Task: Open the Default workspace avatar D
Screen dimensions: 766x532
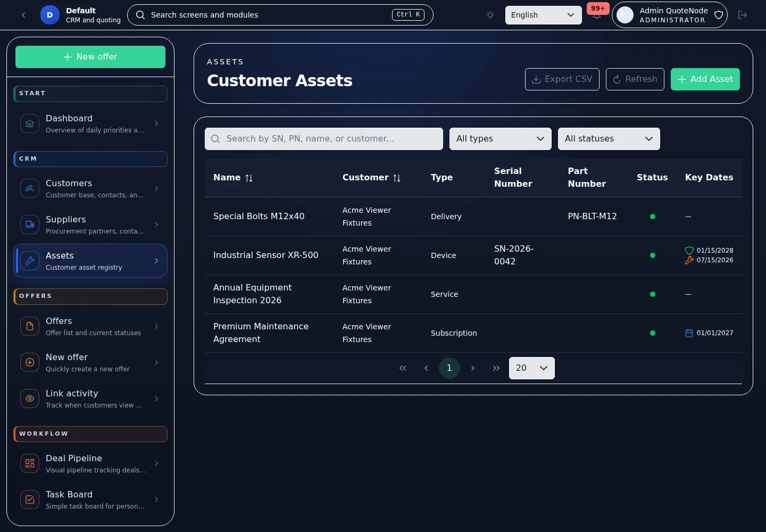Action: [50, 15]
